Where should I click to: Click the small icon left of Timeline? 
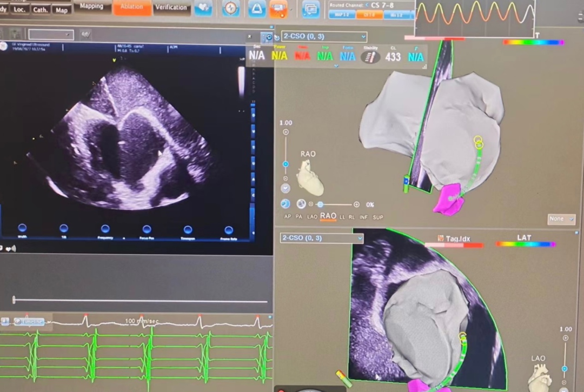(x=5, y=321)
